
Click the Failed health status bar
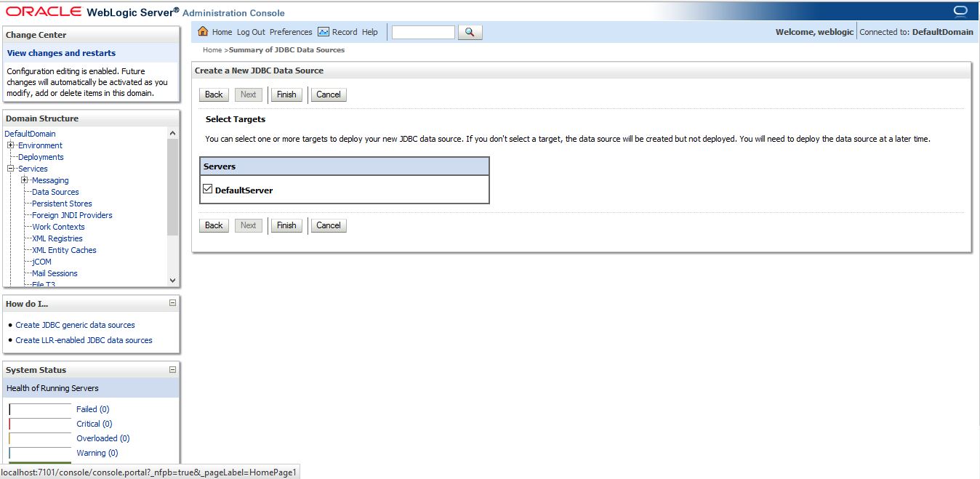point(40,409)
